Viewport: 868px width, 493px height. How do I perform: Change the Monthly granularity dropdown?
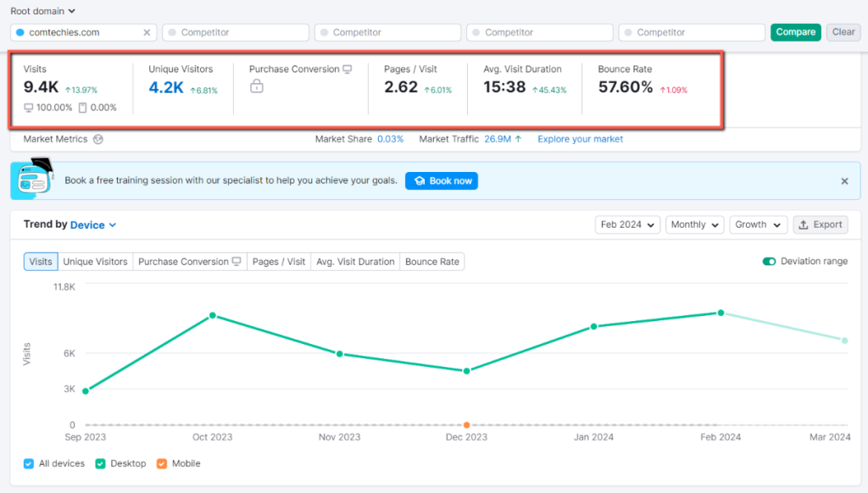point(694,224)
